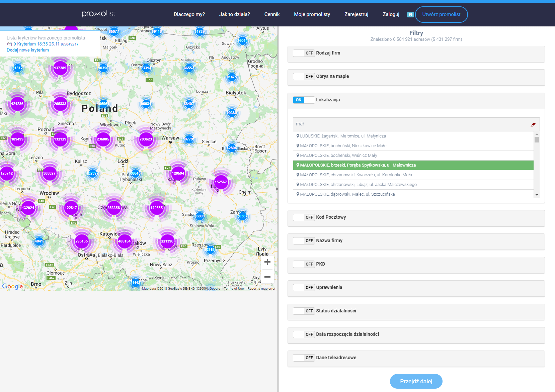
Task: Expand the Kryterium 18:35 26.11 chevron
Action: [15, 44]
